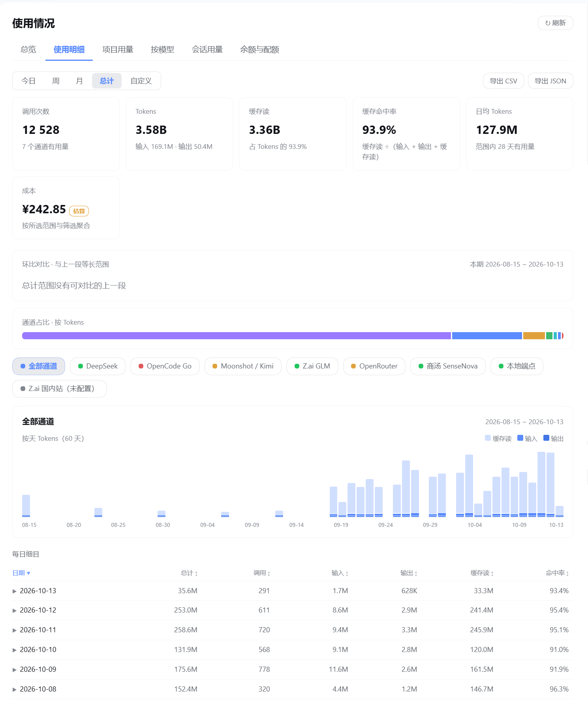
Task: Sort table by 输入 column
Action: [340, 573]
